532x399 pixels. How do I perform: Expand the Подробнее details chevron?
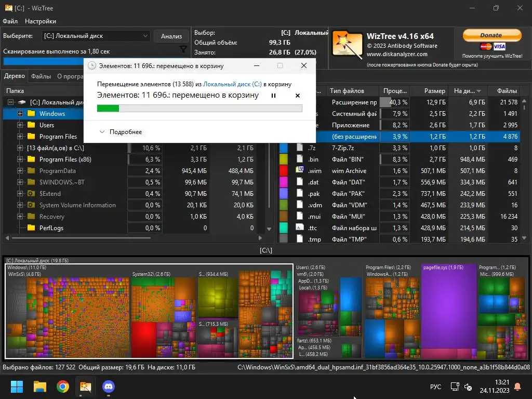click(102, 131)
